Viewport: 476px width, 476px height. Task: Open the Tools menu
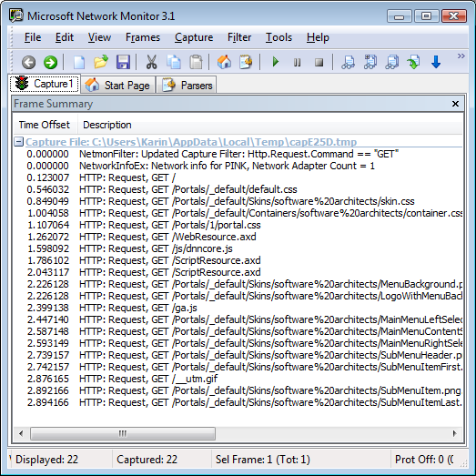tap(279, 37)
